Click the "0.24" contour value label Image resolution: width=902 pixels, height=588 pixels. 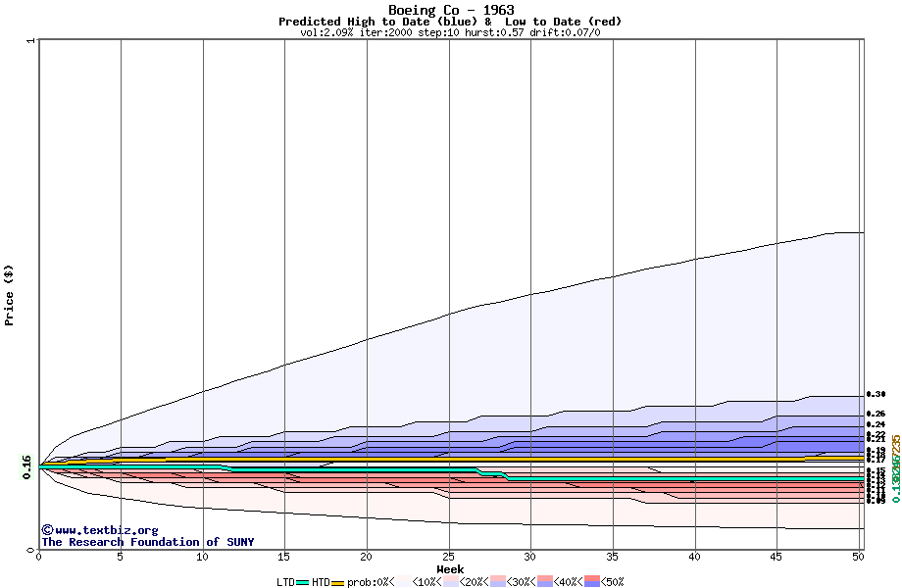[877, 424]
